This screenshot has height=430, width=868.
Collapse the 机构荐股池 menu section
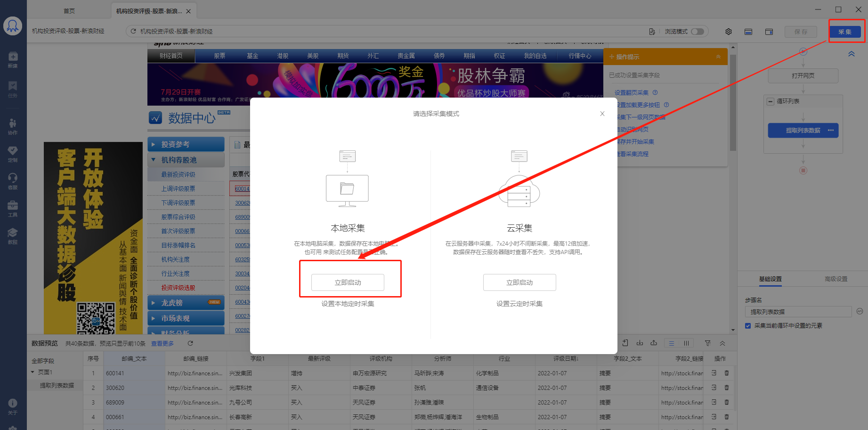pyautogui.click(x=186, y=160)
